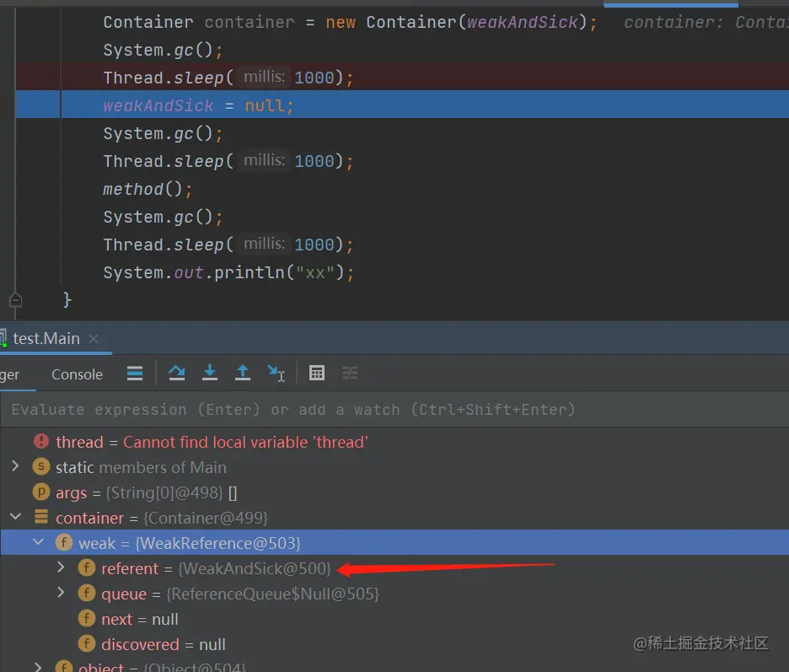Viewport: 789px width, 672px height.
Task: Click the Threads layout icon beside Console
Action: click(x=135, y=373)
